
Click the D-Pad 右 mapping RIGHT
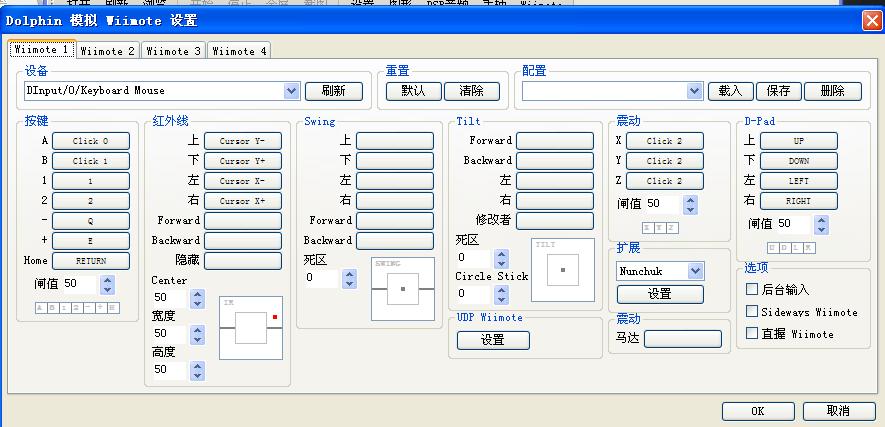(x=799, y=201)
